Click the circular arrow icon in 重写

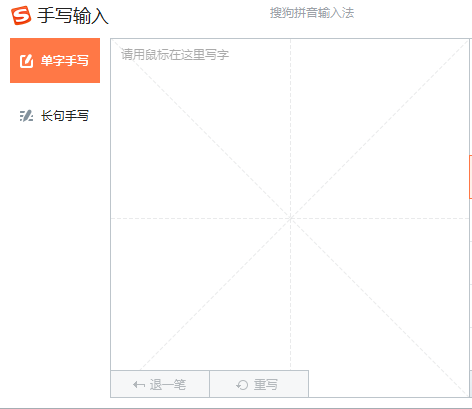point(242,385)
